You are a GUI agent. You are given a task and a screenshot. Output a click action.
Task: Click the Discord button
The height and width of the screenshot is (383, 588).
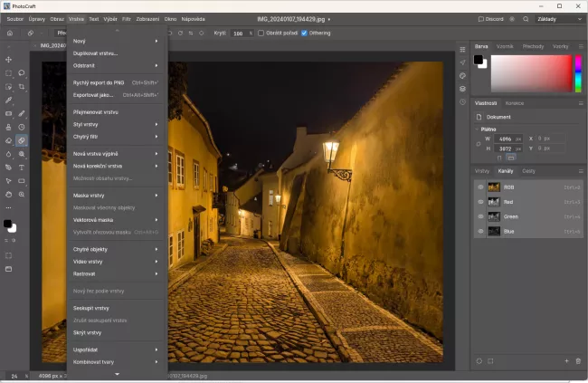(x=491, y=19)
